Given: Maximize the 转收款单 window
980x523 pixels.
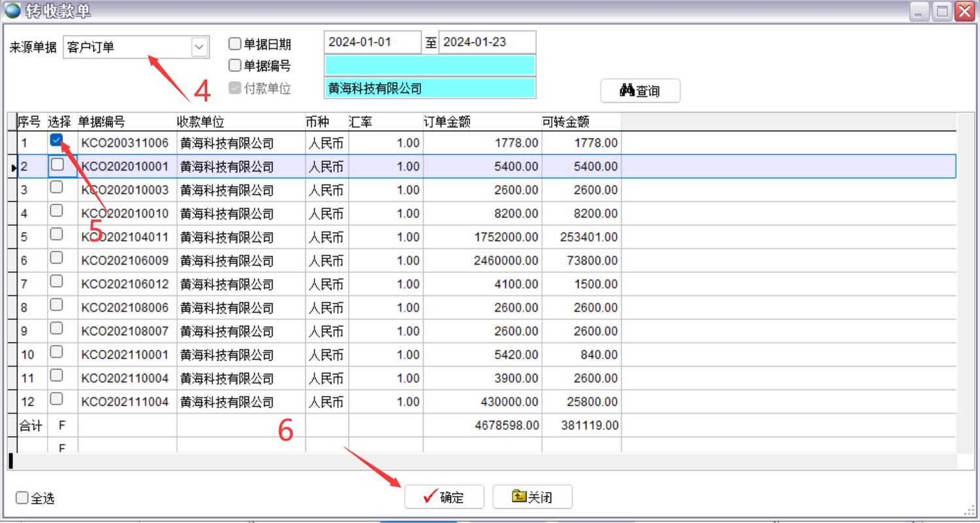Looking at the screenshot, I should point(942,11).
